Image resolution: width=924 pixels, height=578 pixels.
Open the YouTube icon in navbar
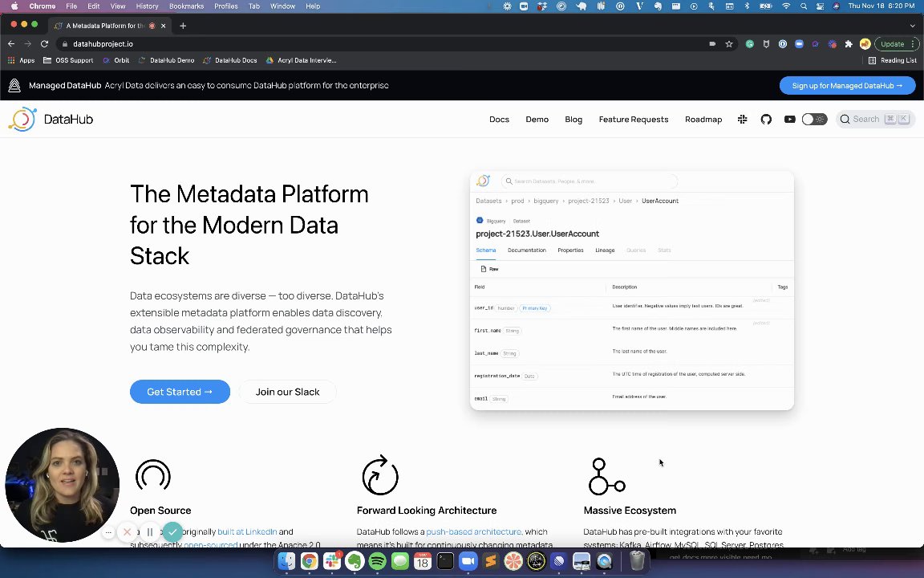[x=789, y=119]
